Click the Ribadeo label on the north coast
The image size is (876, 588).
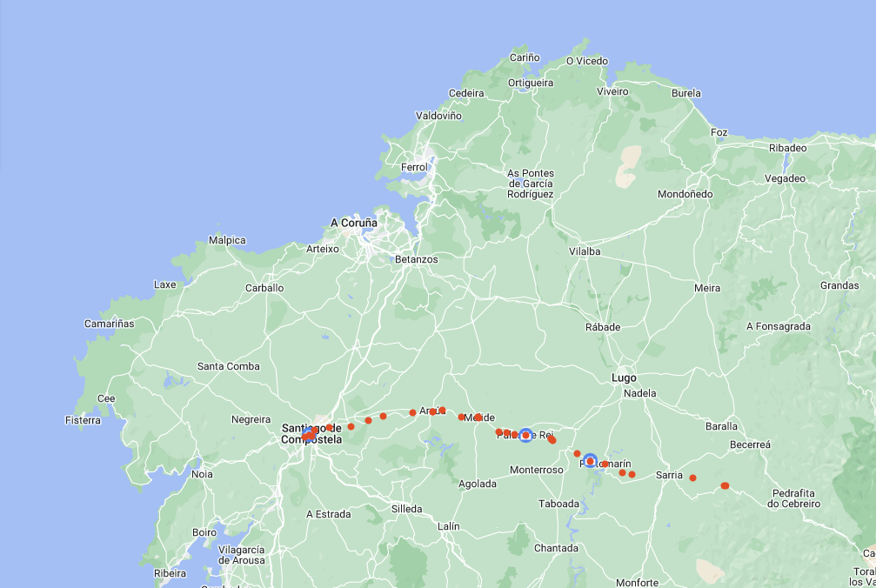pos(788,148)
